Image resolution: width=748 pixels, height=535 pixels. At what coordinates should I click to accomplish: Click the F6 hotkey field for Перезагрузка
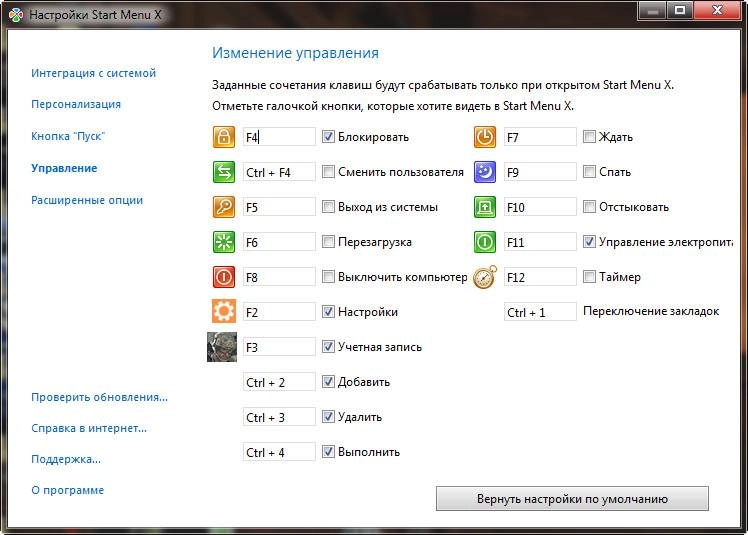coord(279,242)
